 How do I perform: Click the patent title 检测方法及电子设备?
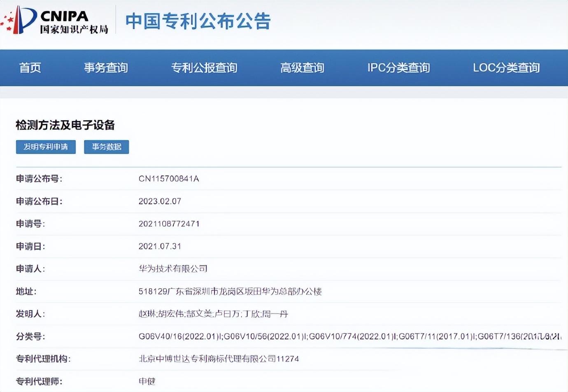pos(65,125)
